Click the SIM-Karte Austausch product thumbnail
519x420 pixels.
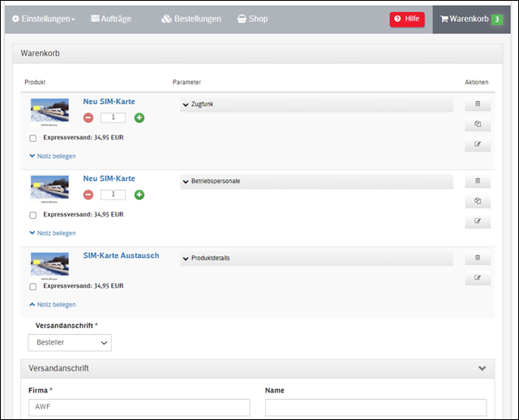pos(49,266)
